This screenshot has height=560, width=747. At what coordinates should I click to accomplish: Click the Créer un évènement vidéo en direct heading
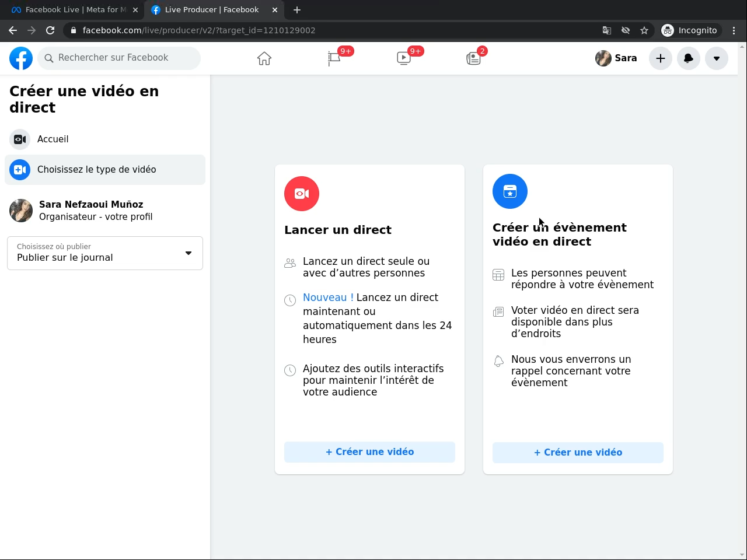click(560, 235)
